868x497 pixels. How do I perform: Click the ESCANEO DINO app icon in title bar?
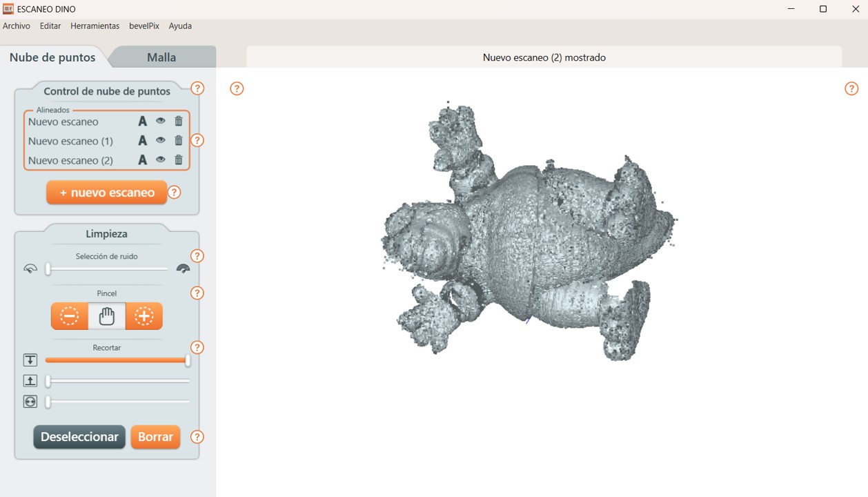coord(8,9)
